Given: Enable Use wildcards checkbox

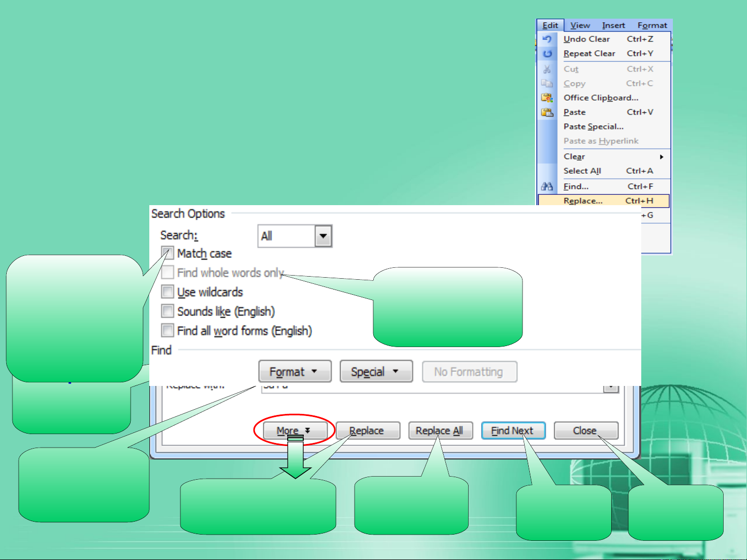Looking at the screenshot, I should coord(167,292).
